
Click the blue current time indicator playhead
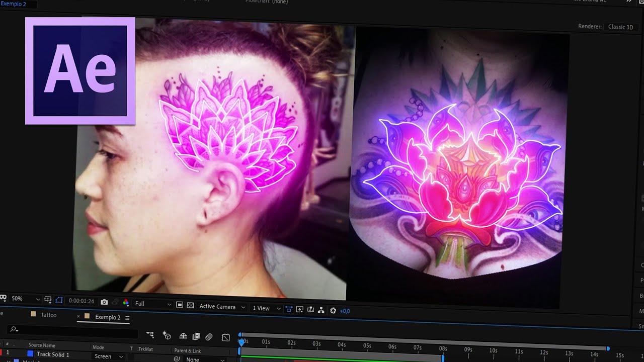242,342
